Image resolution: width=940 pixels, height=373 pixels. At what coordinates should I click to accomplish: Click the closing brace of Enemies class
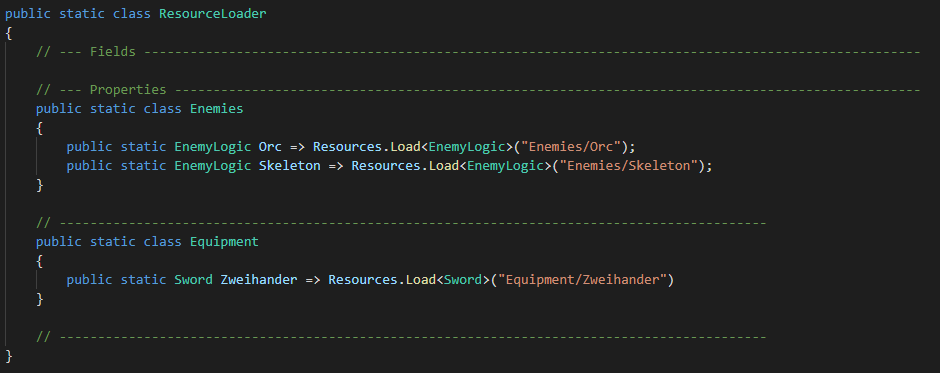pyautogui.click(x=40, y=185)
